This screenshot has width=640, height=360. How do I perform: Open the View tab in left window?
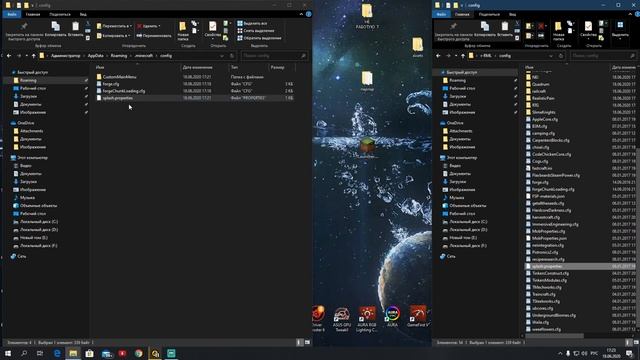(x=83, y=14)
